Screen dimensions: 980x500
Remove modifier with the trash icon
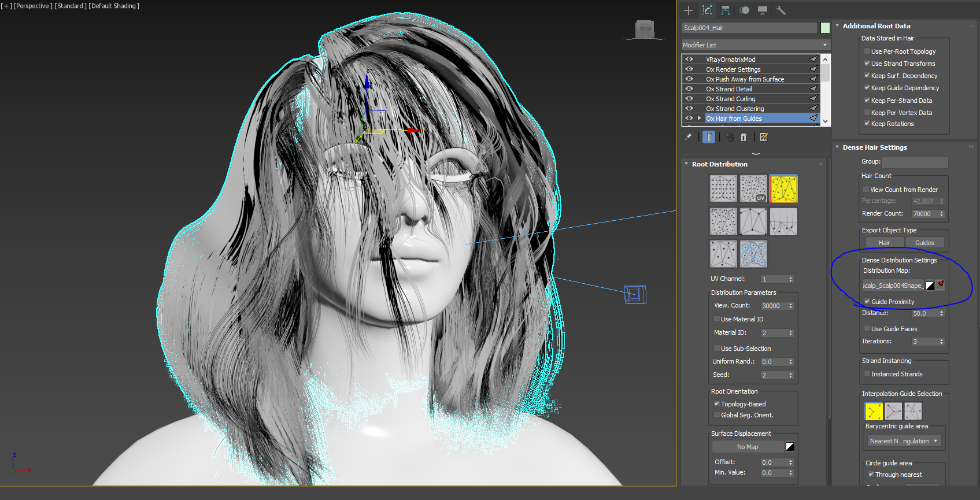point(744,138)
